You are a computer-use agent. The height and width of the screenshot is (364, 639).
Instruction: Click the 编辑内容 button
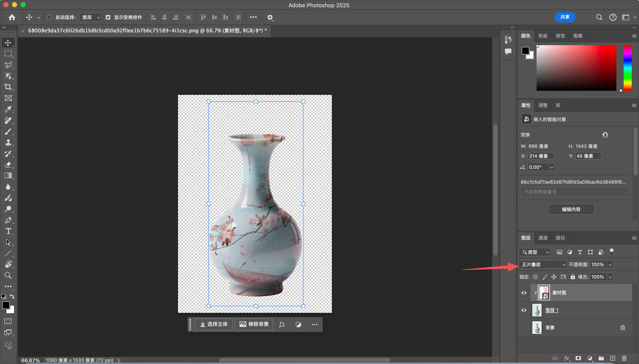pyautogui.click(x=571, y=209)
